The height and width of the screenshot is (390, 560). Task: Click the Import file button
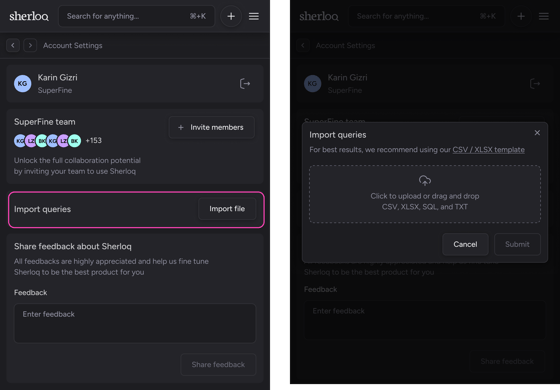click(227, 209)
